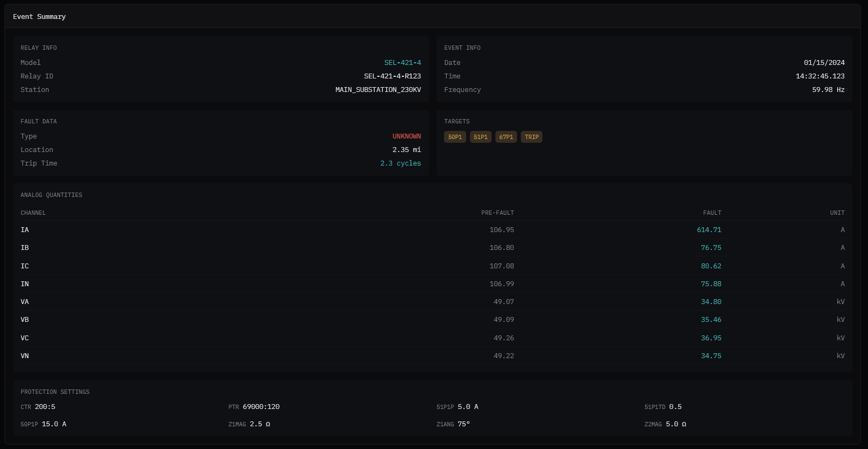The height and width of the screenshot is (449, 868).
Task: Click the FAULT column header
Action: pos(712,213)
